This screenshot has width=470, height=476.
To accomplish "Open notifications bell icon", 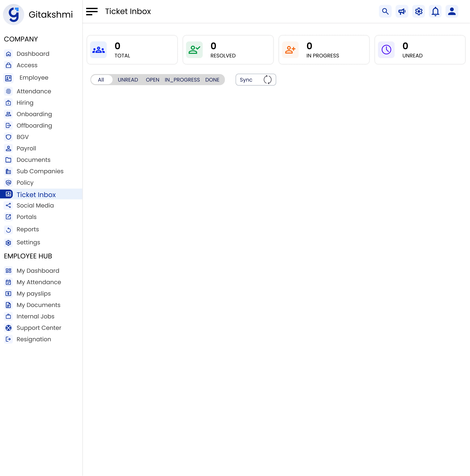I will pos(435,11).
